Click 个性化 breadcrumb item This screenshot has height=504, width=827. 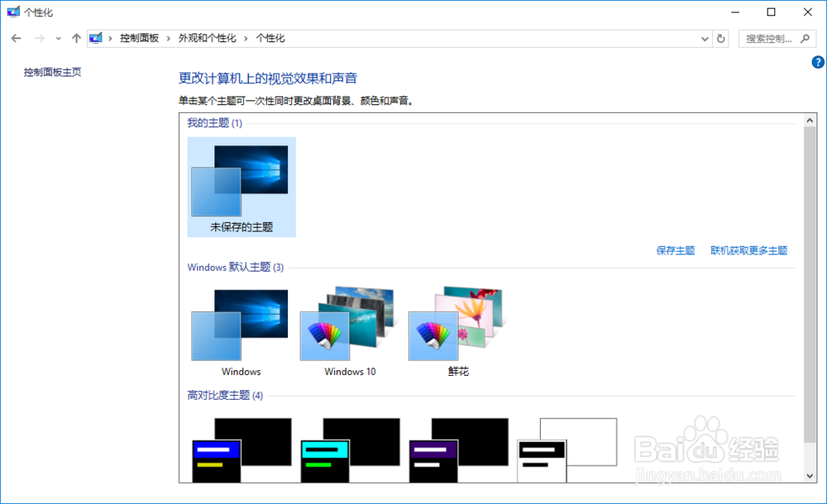(x=270, y=38)
